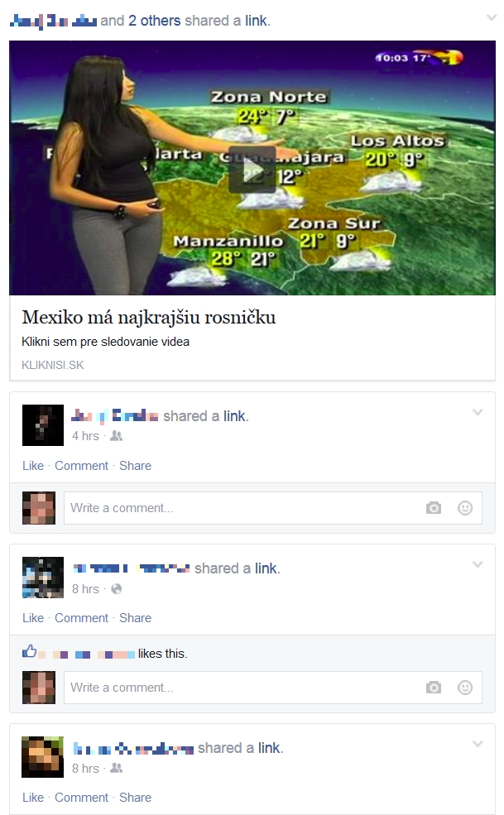Click friends audience icon on last post
The width and height of the screenshot is (504, 815).
[117, 768]
